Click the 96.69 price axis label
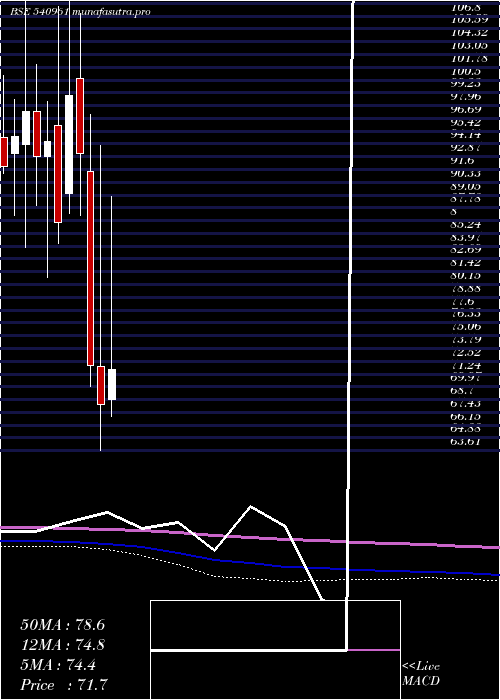500x700 pixels. click(467, 109)
